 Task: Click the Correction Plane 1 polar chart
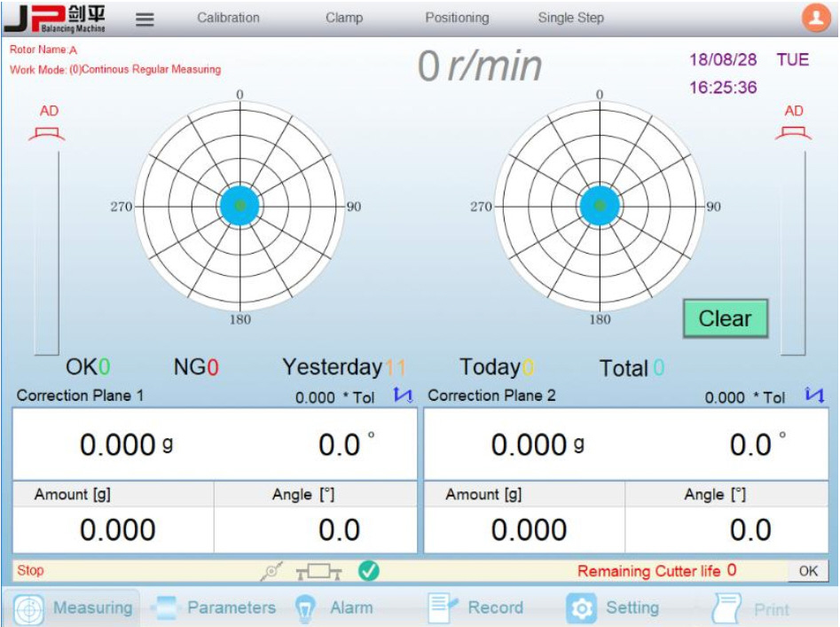pyautogui.click(x=239, y=206)
